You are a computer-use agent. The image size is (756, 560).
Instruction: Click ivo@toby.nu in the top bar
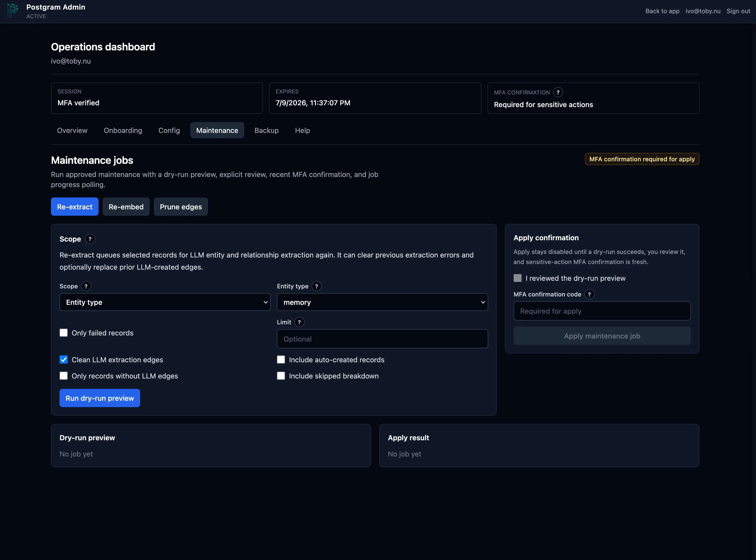tap(703, 11)
